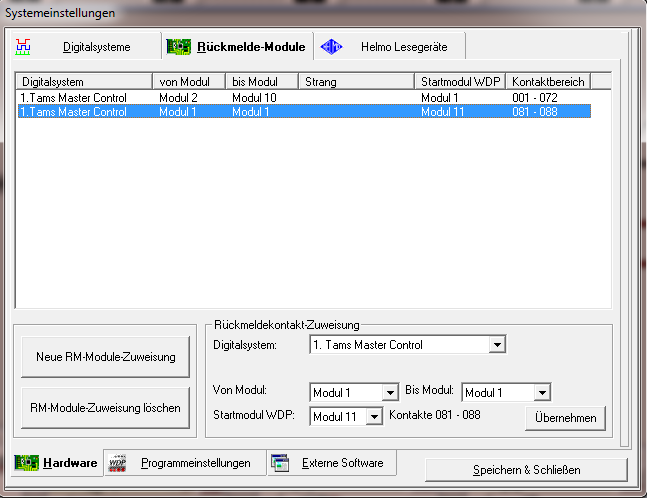Viewport: 647px width, 498px height.
Task: Open the Digitalsystem dropdown arrow
Action: tap(497, 345)
